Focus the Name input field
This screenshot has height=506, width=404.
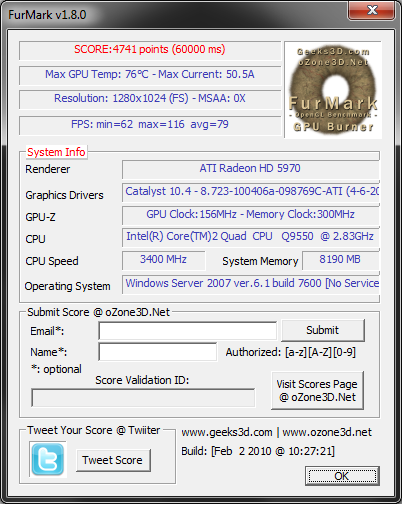pyautogui.click(x=158, y=352)
